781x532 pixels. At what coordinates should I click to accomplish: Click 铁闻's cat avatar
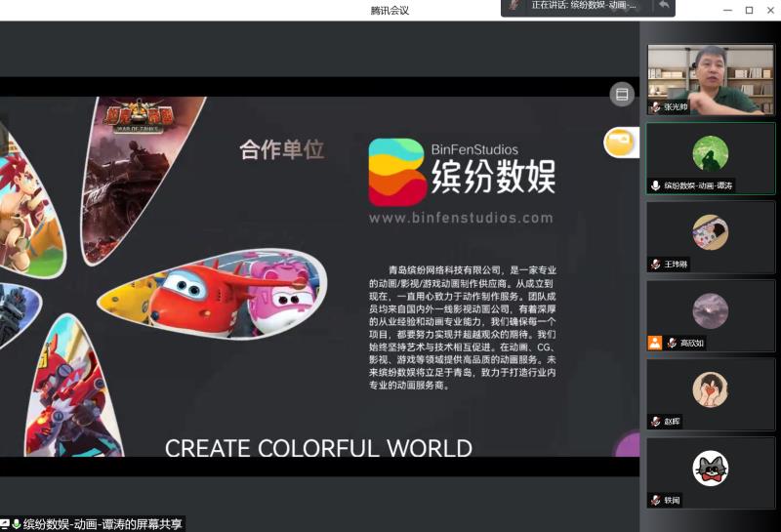[710, 469]
